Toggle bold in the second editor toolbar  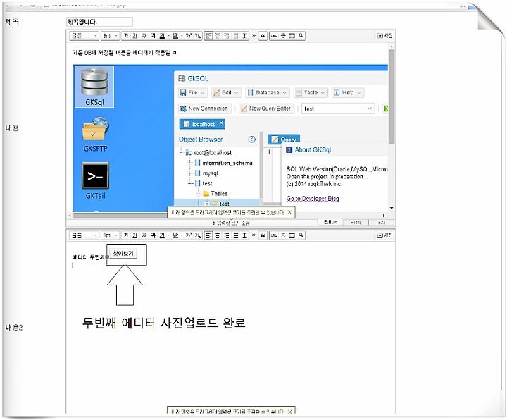point(126,235)
